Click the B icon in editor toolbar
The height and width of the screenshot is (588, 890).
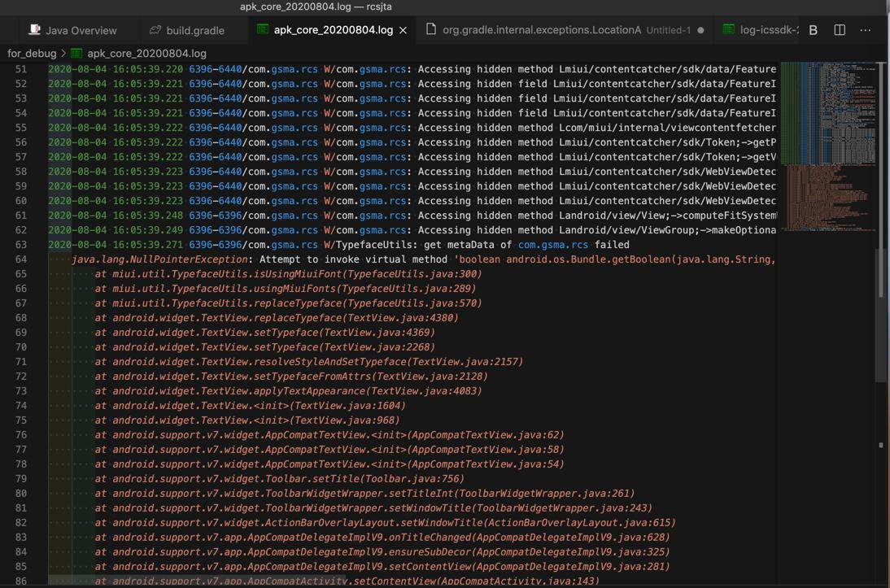(x=813, y=30)
